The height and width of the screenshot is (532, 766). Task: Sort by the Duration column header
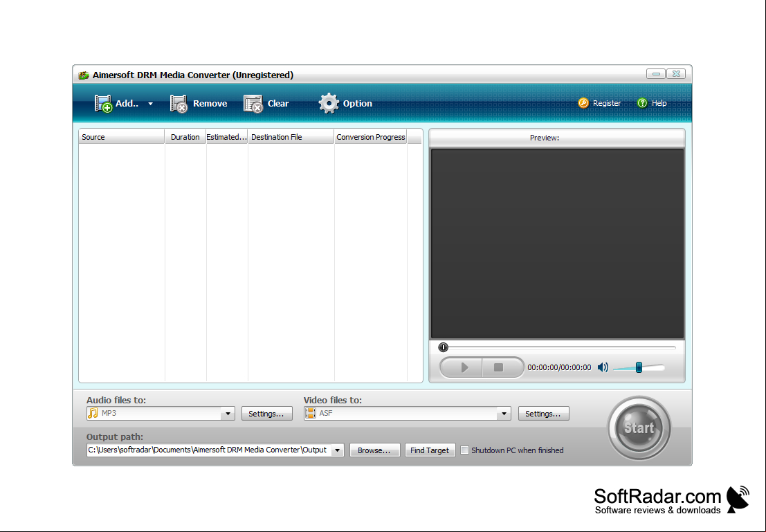(x=185, y=137)
